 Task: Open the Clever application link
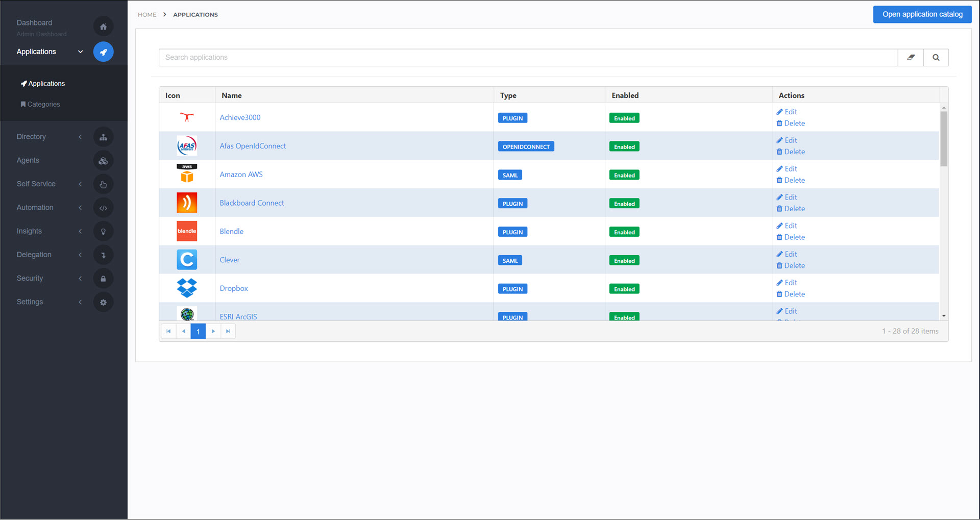229,260
